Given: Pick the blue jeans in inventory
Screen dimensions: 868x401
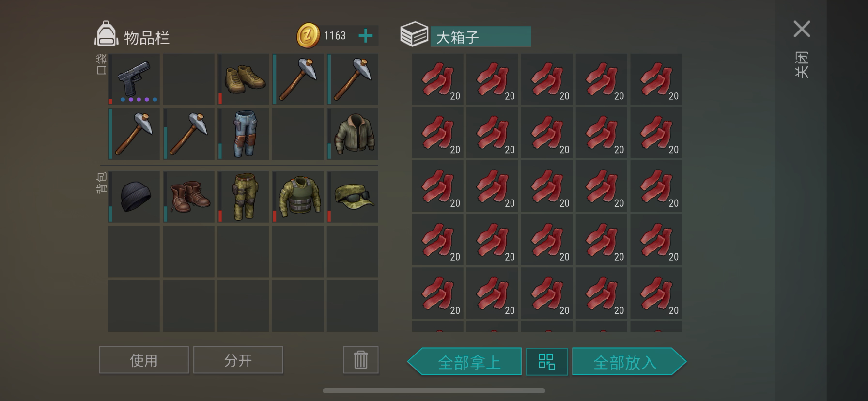Looking at the screenshot, I should coord(243,134).
